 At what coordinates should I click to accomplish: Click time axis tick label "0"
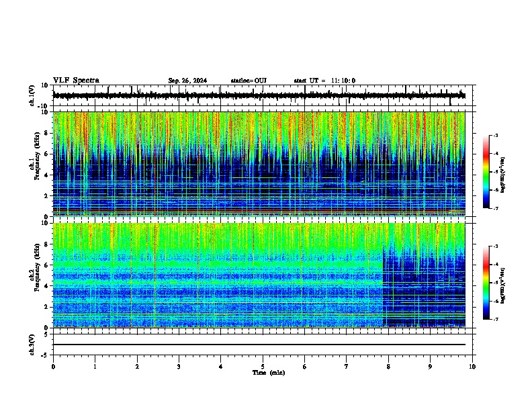coord(53,367)
